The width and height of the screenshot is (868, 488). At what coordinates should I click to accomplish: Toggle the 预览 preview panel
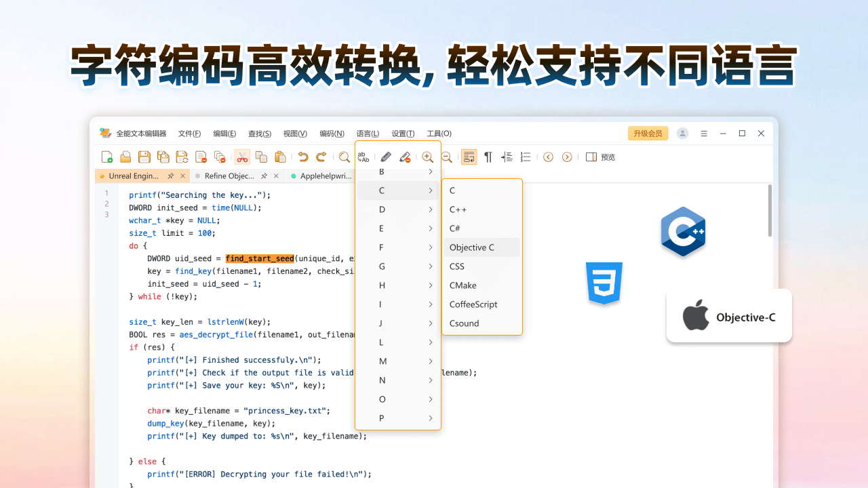coord(600,157)
